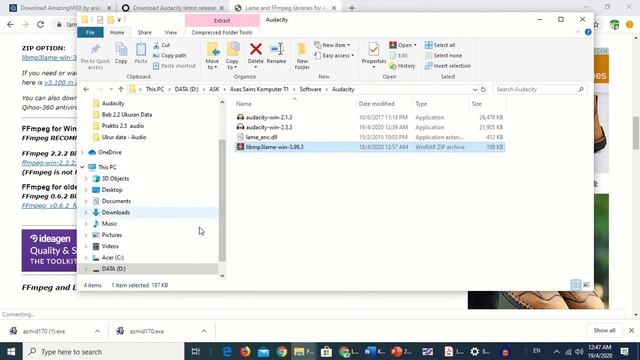Expand address bar history dropdown
This screenshot has height=360, width=640.
tap(475, 89)
